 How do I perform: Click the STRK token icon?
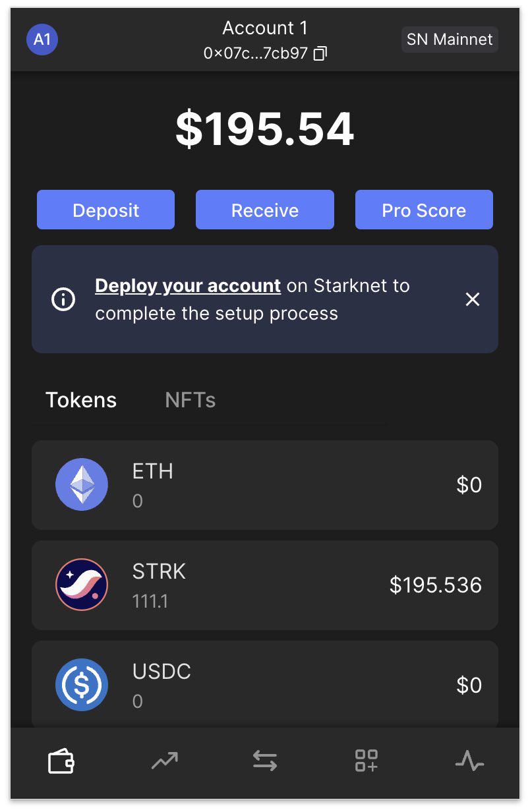click(x=82, y=585)
